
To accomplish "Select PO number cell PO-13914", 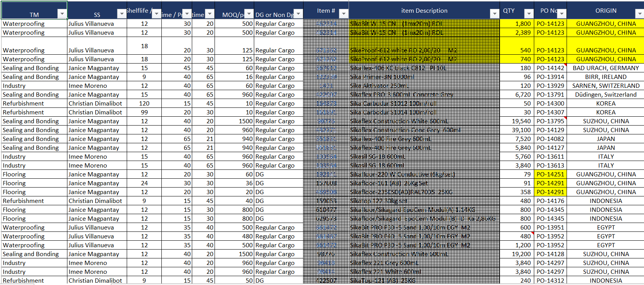I will point(550,77).
